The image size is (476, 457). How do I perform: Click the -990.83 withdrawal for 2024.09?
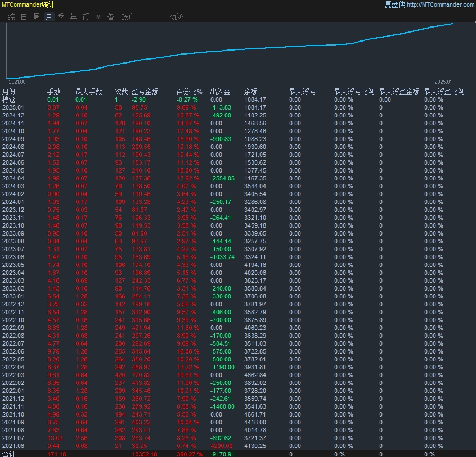(x=221, y=139)
